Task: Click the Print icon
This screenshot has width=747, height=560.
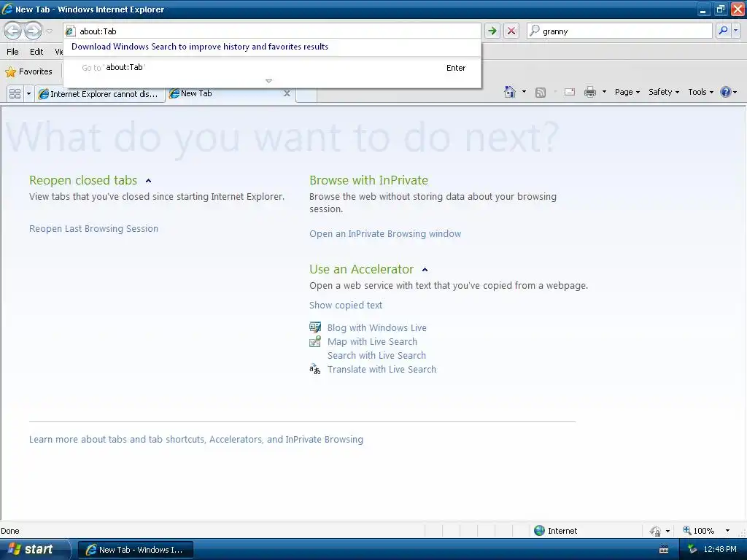Action: point(589,92)
